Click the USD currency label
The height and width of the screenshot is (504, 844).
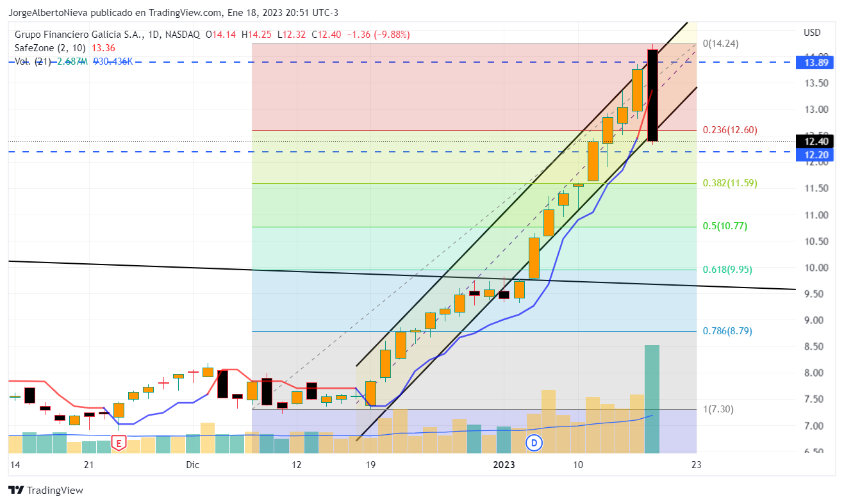click(x=811, y=32)
